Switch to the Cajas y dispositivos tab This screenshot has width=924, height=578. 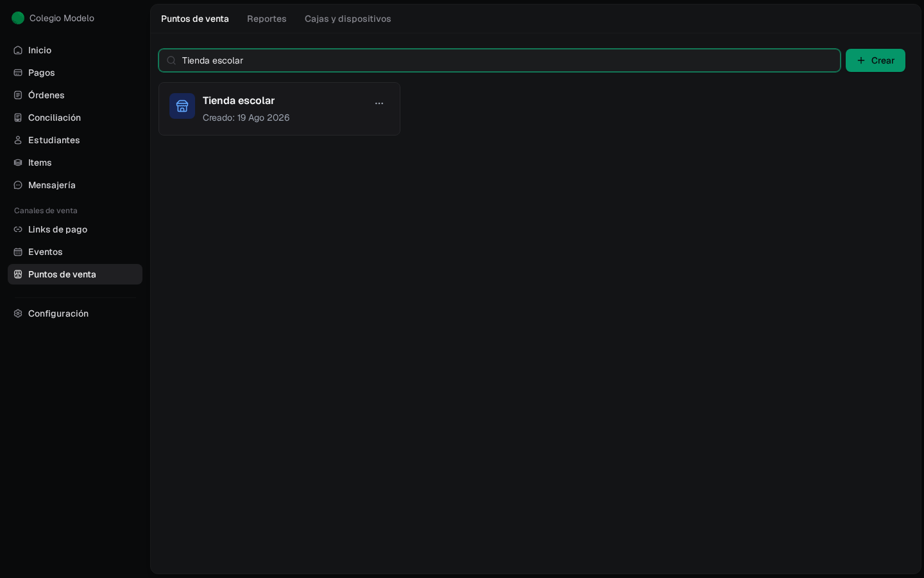tap(348, 19)
